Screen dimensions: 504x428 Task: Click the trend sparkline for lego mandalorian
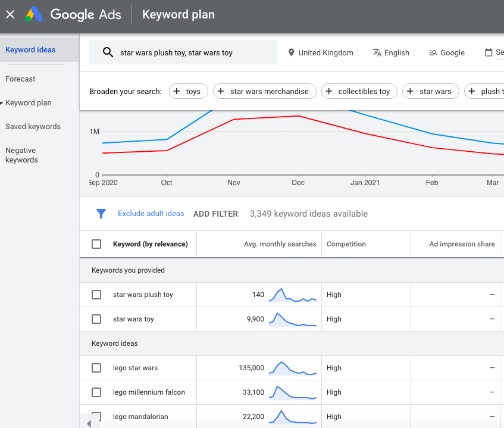[293, 417]
